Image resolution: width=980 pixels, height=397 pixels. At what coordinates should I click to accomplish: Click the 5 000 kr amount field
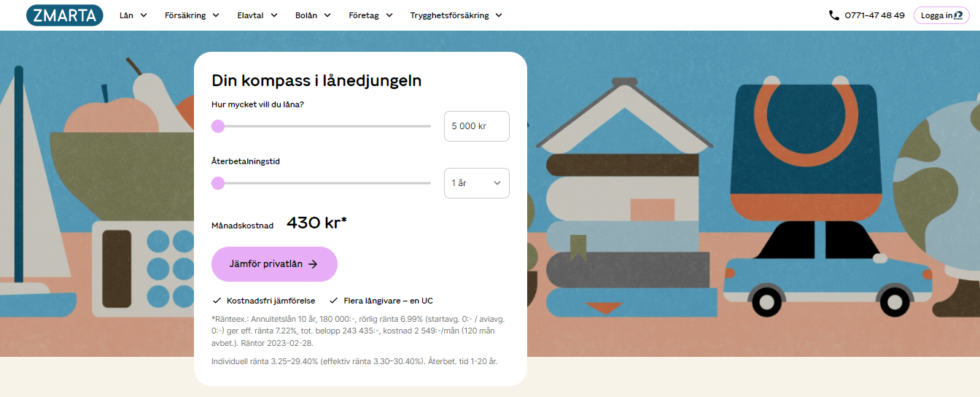click(x=477, y=126)
